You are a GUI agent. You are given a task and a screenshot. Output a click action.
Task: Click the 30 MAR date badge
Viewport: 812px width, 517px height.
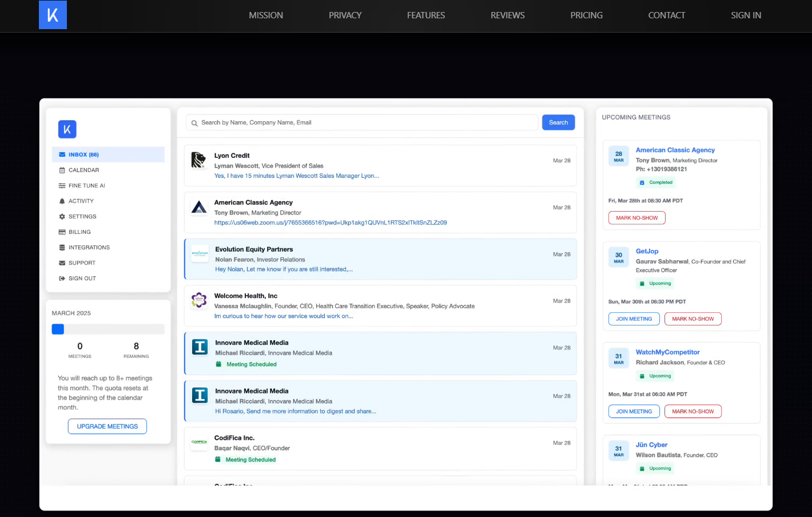619,257
